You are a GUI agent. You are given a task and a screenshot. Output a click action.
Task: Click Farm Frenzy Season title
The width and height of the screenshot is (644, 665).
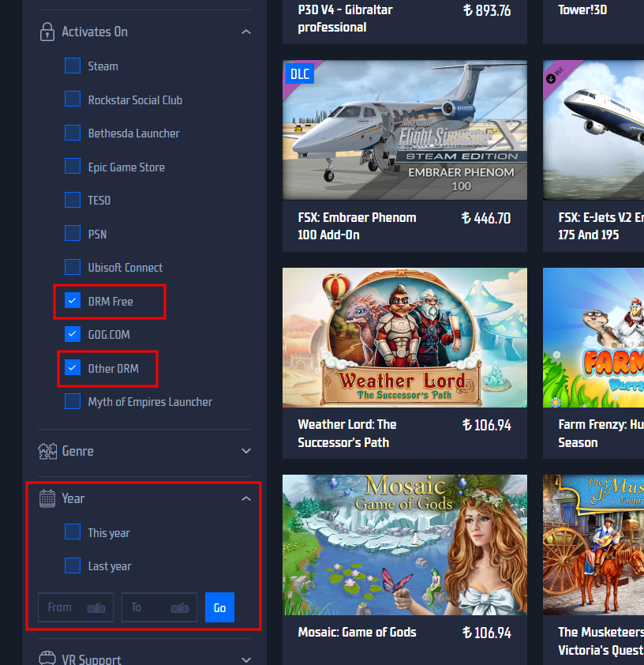[x=601, y=434]
